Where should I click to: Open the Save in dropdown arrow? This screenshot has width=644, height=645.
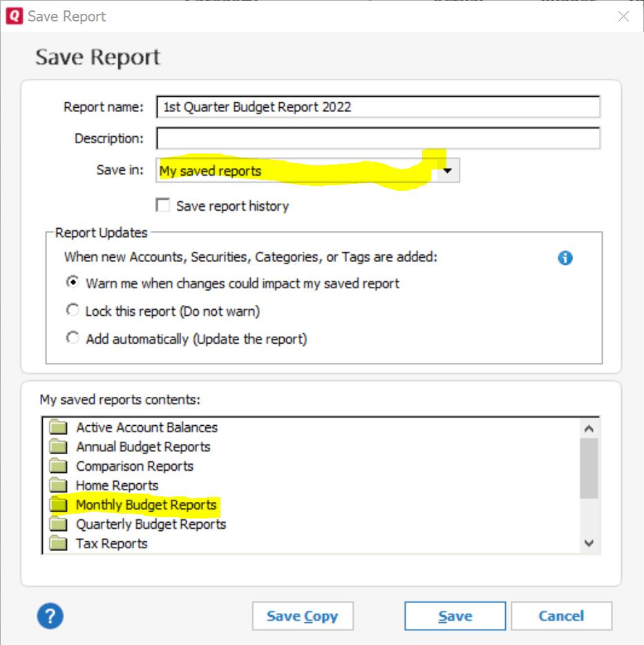[448, 170]
